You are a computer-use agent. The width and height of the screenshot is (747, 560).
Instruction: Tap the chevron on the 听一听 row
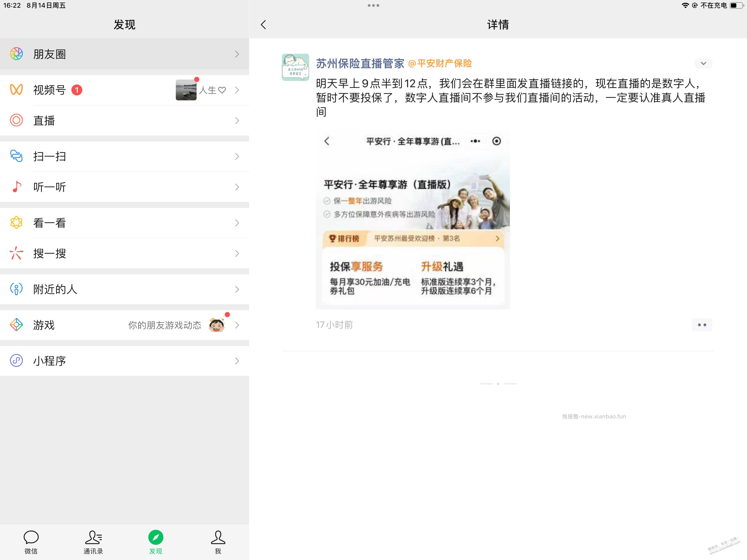[237, 187]
